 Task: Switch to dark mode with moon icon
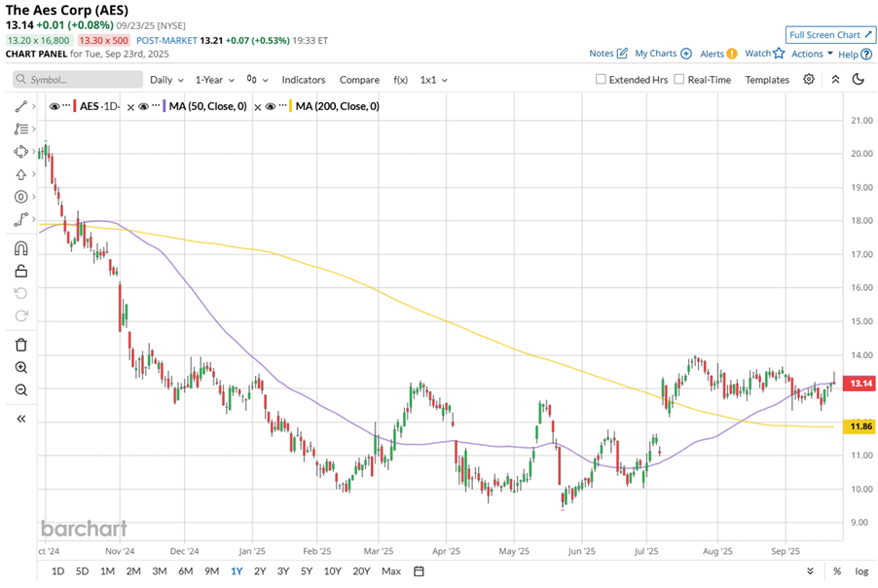[858, 80]
